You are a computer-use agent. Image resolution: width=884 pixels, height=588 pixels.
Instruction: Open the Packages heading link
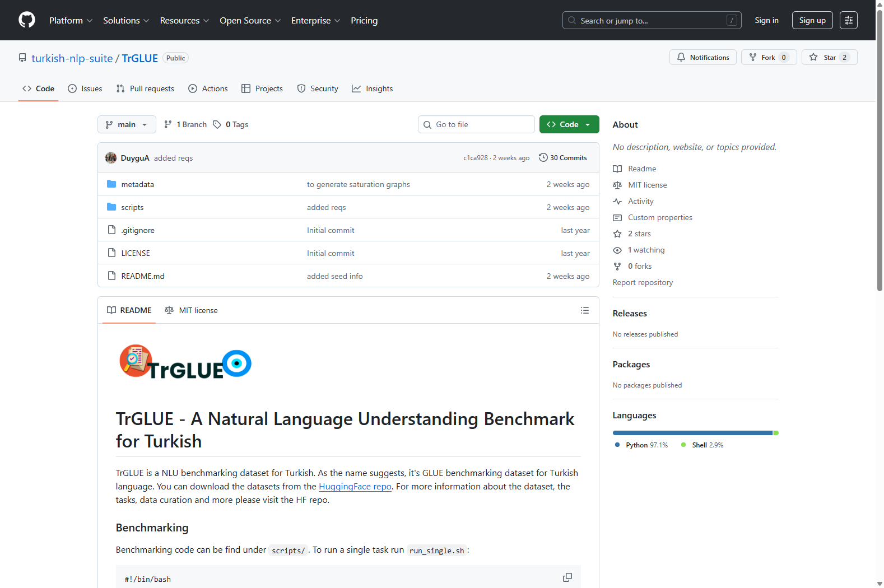[x=631, y=365]
